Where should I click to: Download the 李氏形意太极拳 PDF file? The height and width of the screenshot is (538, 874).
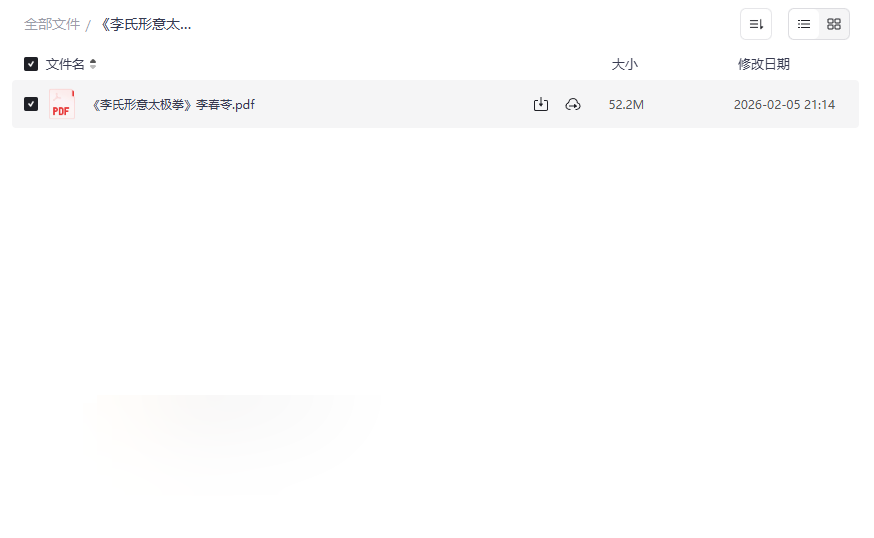[x=541, y=104]
